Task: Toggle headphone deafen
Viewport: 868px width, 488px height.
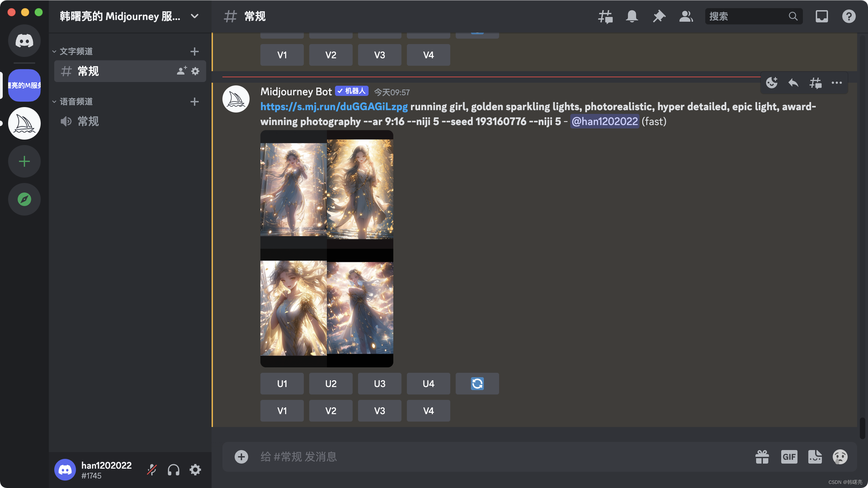Action: (x=174, y=470)
